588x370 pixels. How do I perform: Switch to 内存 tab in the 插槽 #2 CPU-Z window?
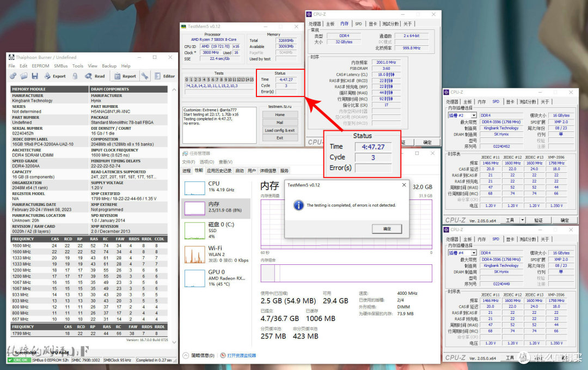481,102
